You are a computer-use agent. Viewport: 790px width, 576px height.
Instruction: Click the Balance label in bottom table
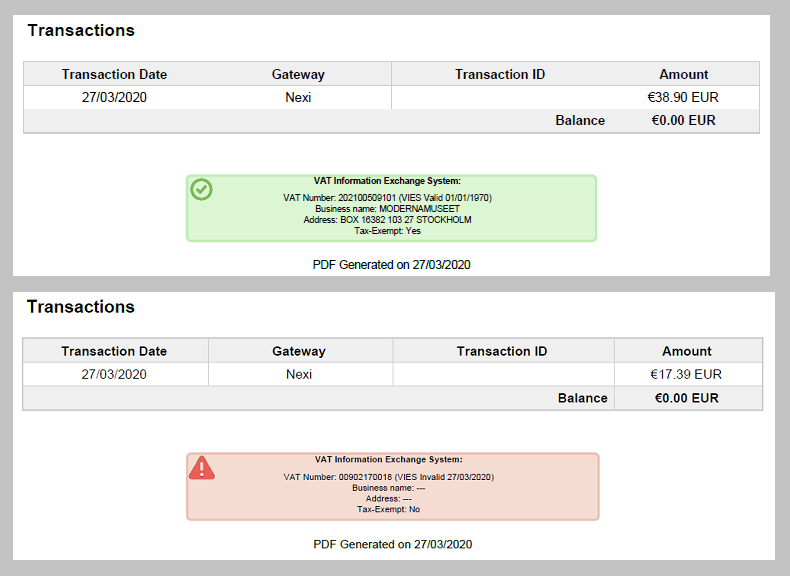coord(582,398)
